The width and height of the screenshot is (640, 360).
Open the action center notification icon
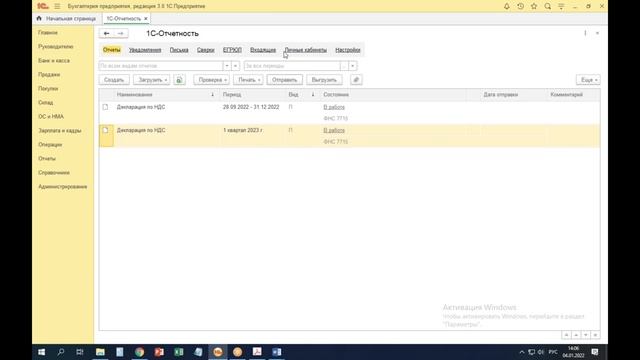[595, 352]
